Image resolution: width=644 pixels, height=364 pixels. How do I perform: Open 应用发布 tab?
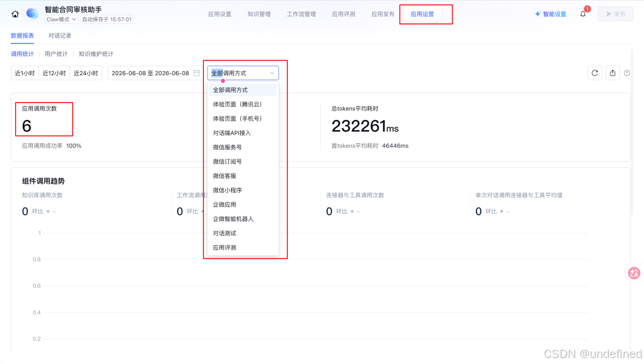(x=383, y=14)
